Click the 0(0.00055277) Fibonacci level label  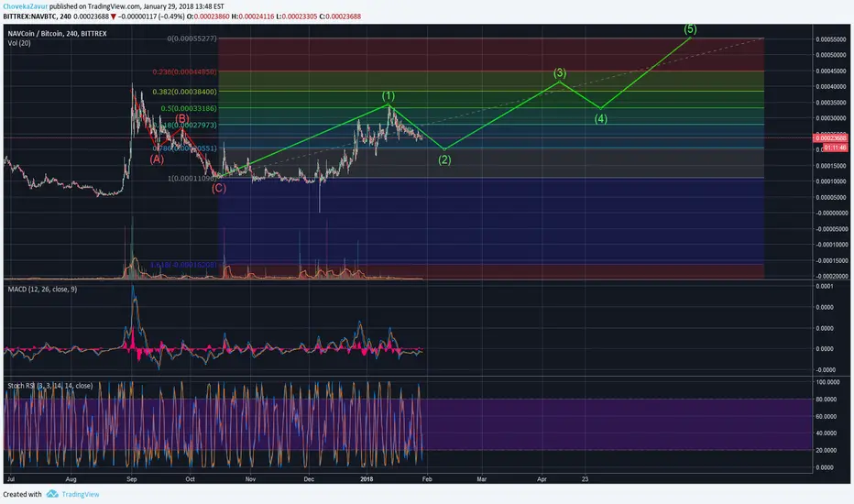[192, 38]
